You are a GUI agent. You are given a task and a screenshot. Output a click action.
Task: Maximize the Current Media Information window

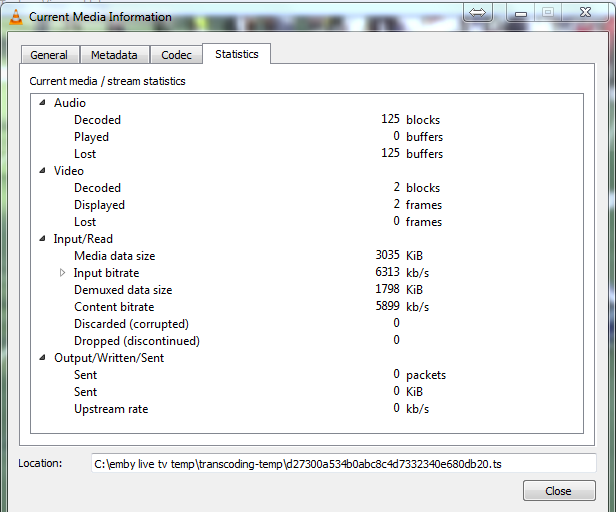(548, 13)
